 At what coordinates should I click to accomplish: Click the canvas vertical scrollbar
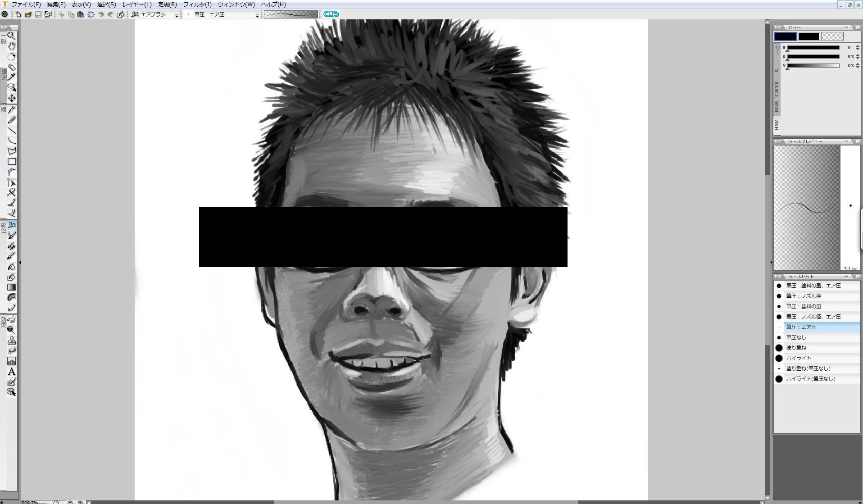[767, 259]
